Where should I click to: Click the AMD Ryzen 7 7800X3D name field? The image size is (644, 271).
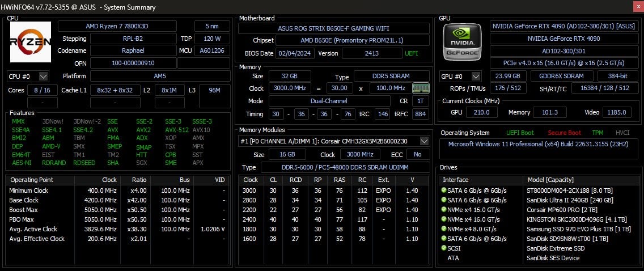(117, 26)
